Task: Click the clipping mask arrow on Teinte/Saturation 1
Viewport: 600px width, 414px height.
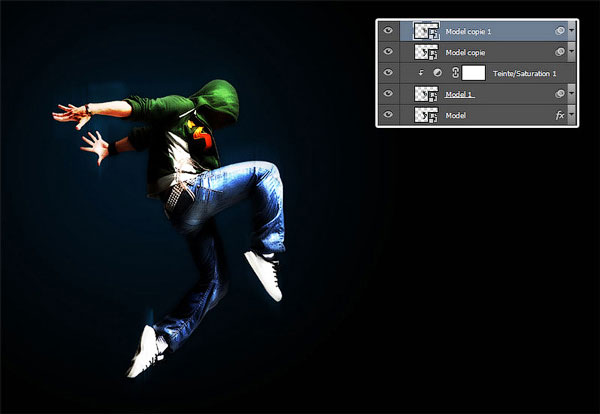Action: click(421, 73)
